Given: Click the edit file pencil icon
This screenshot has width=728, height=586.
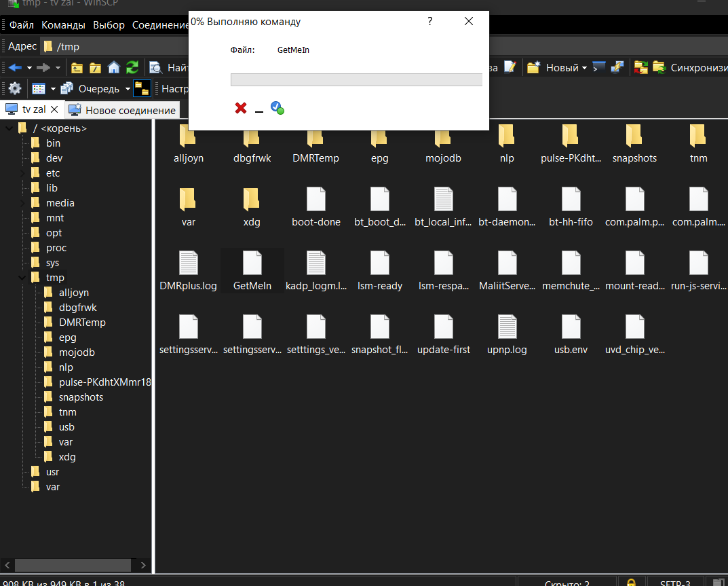Looking at the screenshot, I should tap(510, 67).
